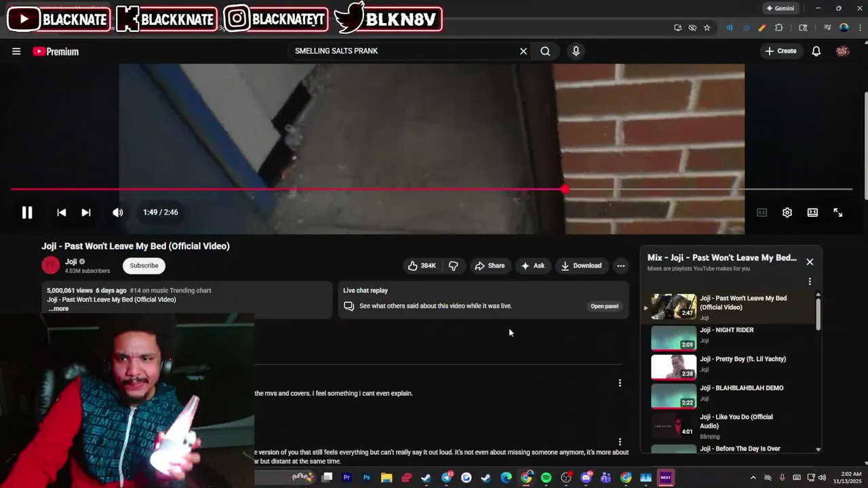868x488 pixels.
Task: Open the Create button
Action: click(x=781, y=52)
